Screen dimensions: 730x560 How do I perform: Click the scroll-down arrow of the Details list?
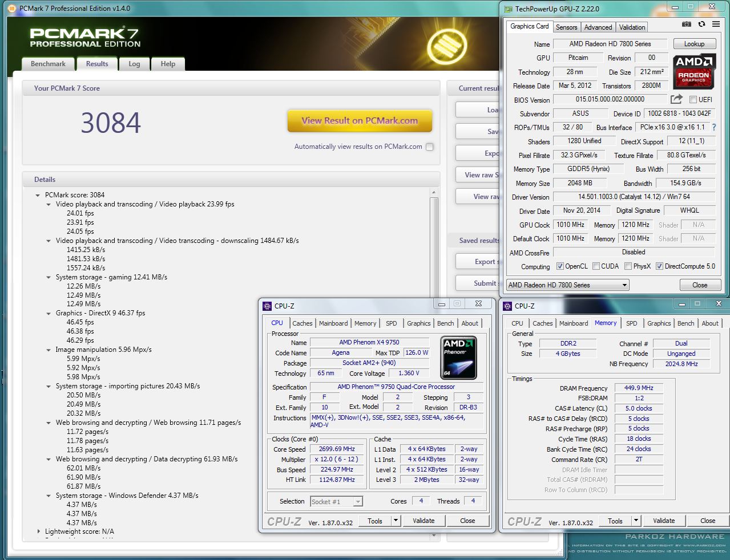[434, 535]
